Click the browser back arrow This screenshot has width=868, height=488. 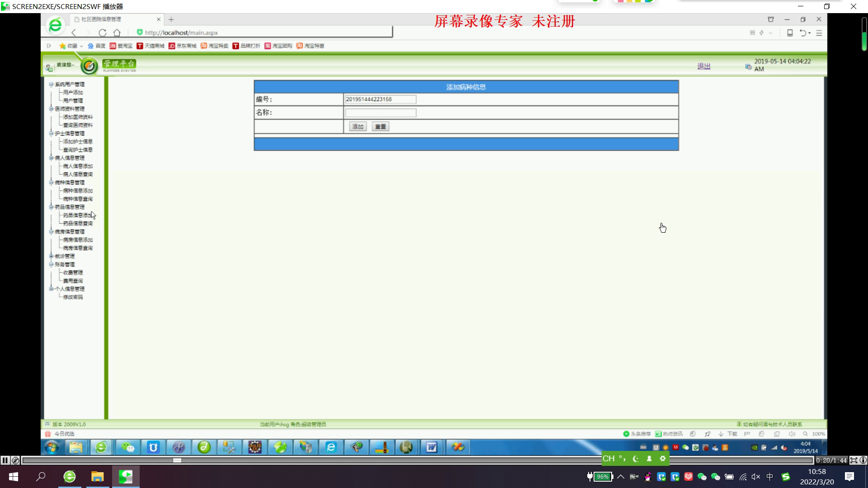point(74,33)
